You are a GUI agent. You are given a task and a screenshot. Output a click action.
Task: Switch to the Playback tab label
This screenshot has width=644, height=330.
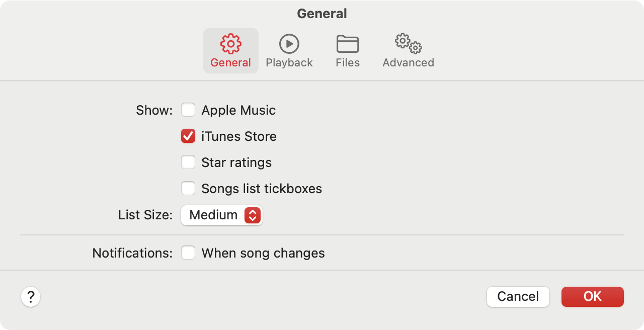click(x=289, y=63)
